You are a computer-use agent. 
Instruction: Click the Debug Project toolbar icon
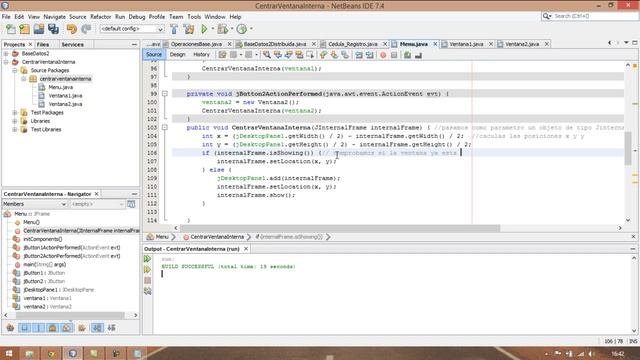[x=223, y=29]
